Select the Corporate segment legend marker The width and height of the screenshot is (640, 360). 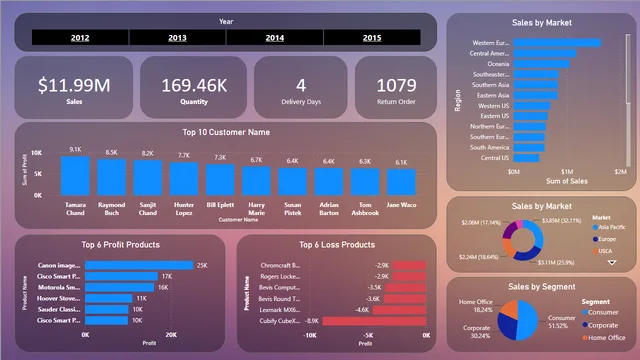[585, 325]
